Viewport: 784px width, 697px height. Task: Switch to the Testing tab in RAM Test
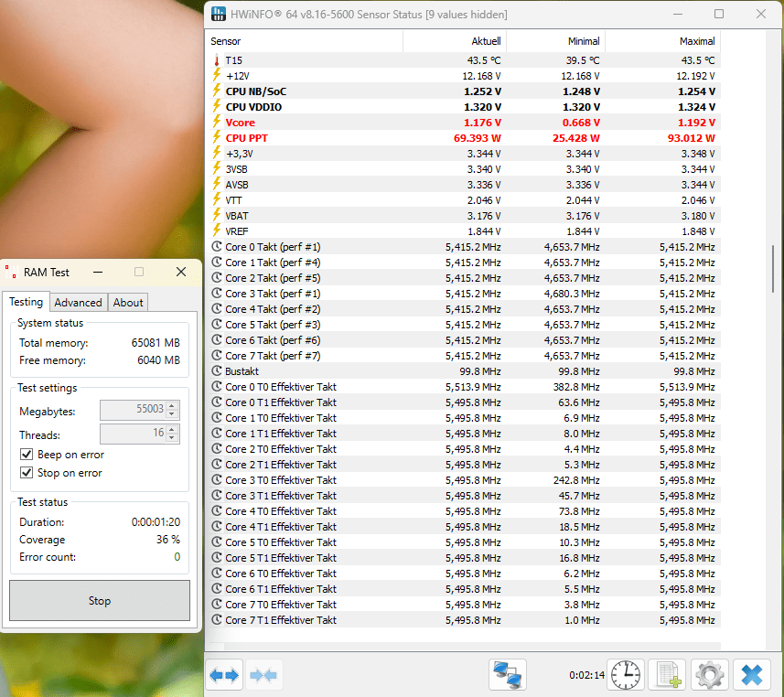point(26,302)
